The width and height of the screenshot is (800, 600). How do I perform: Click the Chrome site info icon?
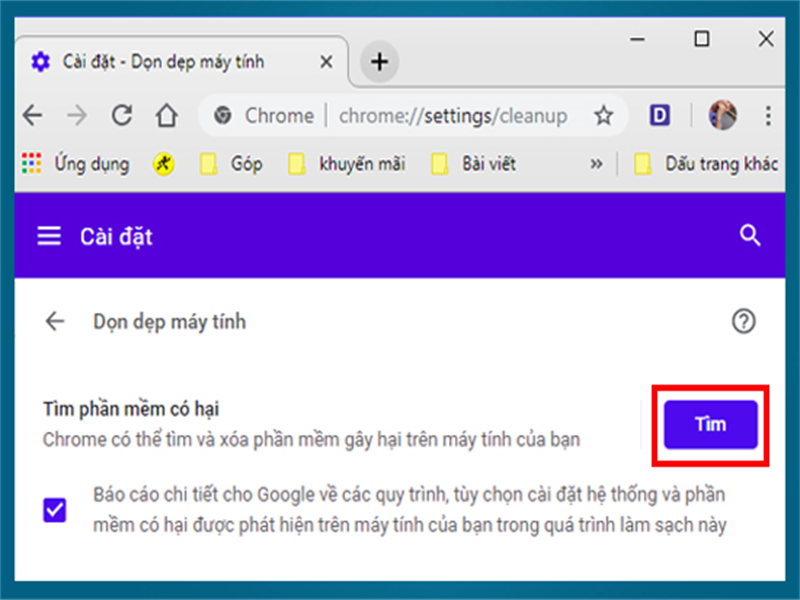222,116
